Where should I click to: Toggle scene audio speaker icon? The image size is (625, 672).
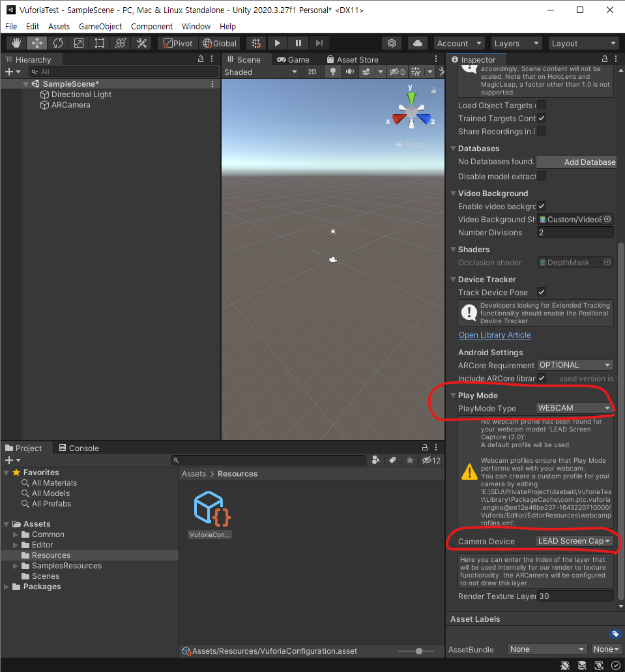tap(350, 72)
